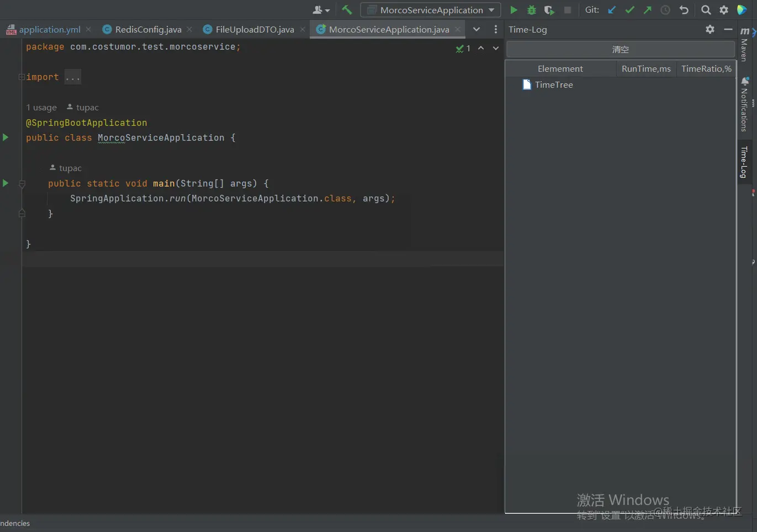757x532 pixels.
Task: Sort by the TimeRatio,% column header
Action: pos(706,68)
